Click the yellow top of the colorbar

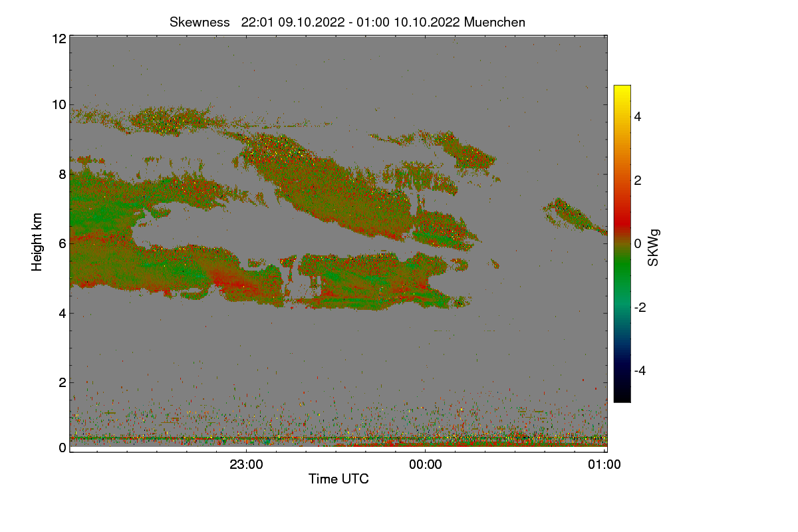coord(622,90)
